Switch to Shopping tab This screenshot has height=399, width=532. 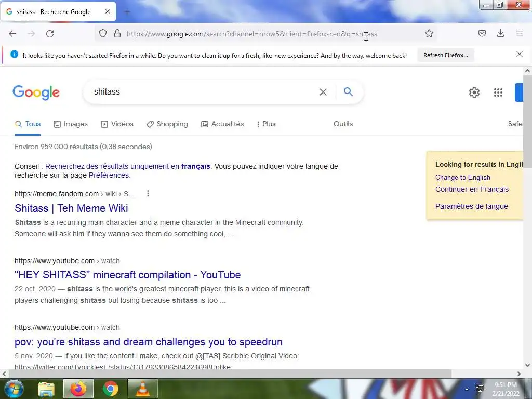click(x=167, y=124)
